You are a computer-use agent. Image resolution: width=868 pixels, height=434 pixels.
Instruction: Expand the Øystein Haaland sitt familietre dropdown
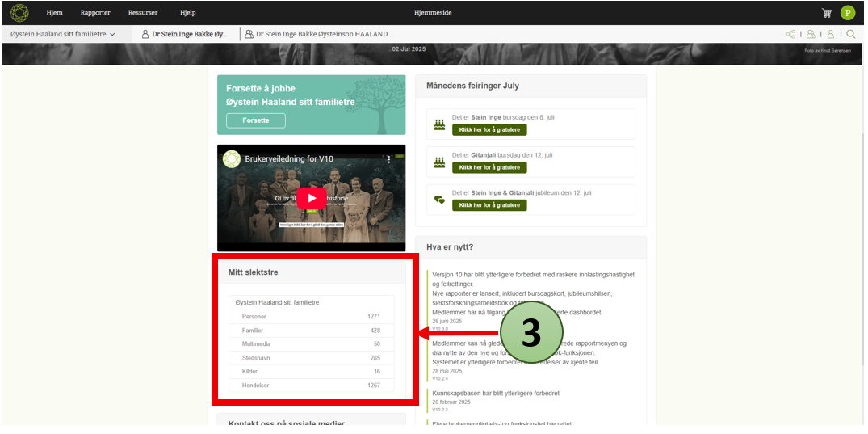coord(63,34)
